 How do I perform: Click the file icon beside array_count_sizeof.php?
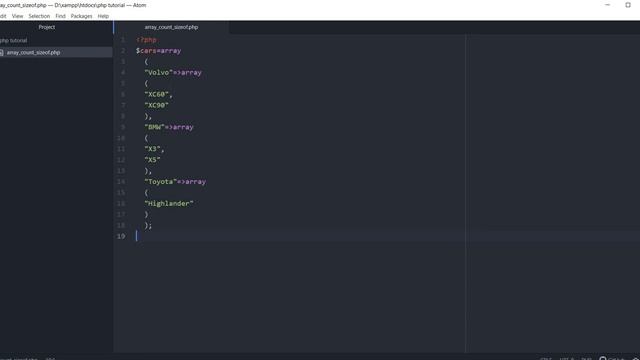click(x=2, y=53)
